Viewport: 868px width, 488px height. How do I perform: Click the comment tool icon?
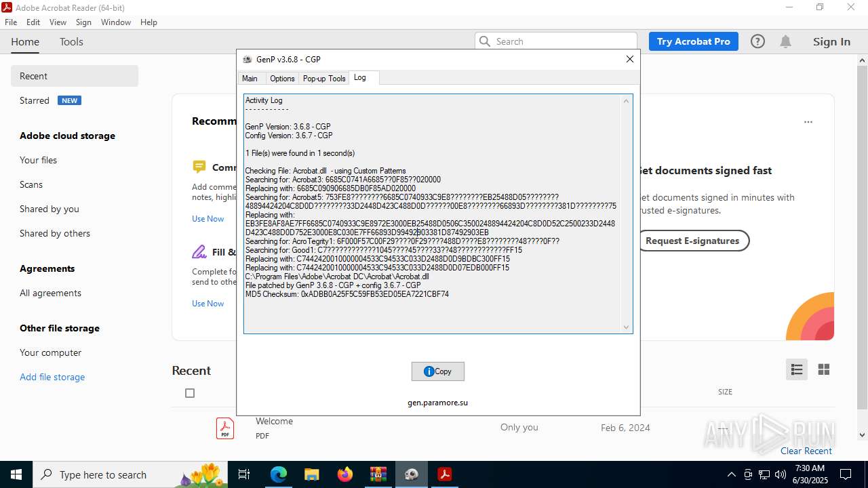(x=199, y=167)
